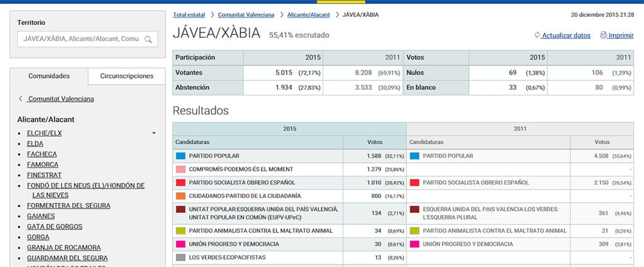The height and width of the screenshot is (267, 644).
Task: Click the 55,41% escrutado text
Action: coord(299,35)
